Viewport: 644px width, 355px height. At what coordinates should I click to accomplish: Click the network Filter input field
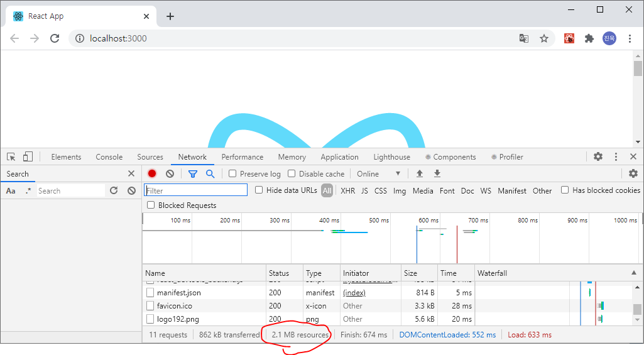click(x=196, y=190)
